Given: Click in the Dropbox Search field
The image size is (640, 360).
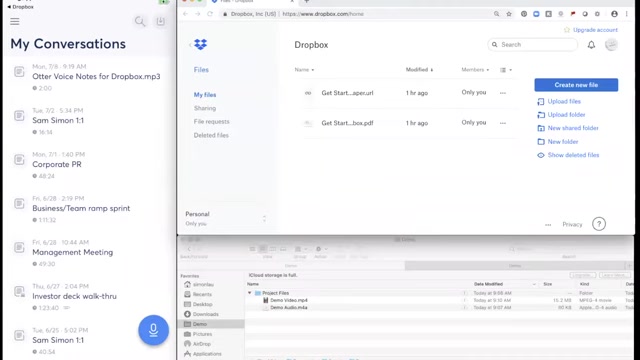Looking at the screenshot, I should pyautogui.click(x=533, y=44).
